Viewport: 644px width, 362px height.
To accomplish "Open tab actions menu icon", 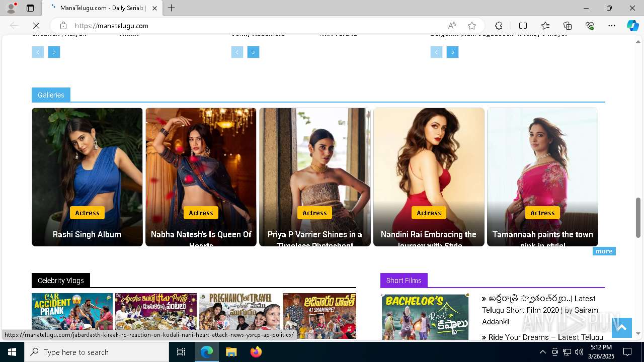I will coord(30,8).
